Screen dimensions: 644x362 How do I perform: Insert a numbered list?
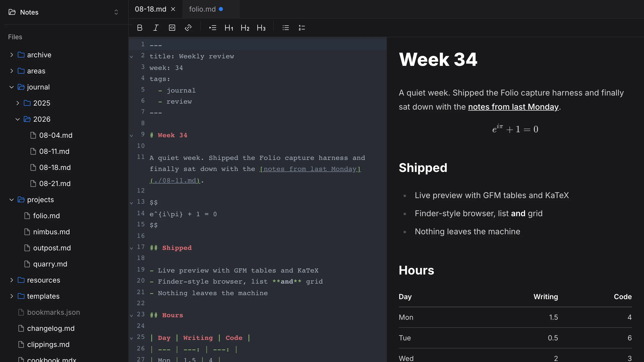(x=302, y=28)
